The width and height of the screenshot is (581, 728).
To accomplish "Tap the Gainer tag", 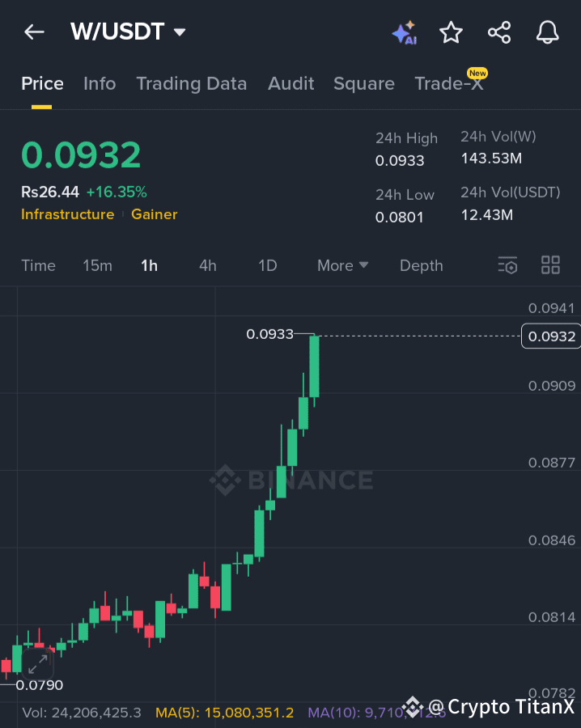I will tap(155, 214).
